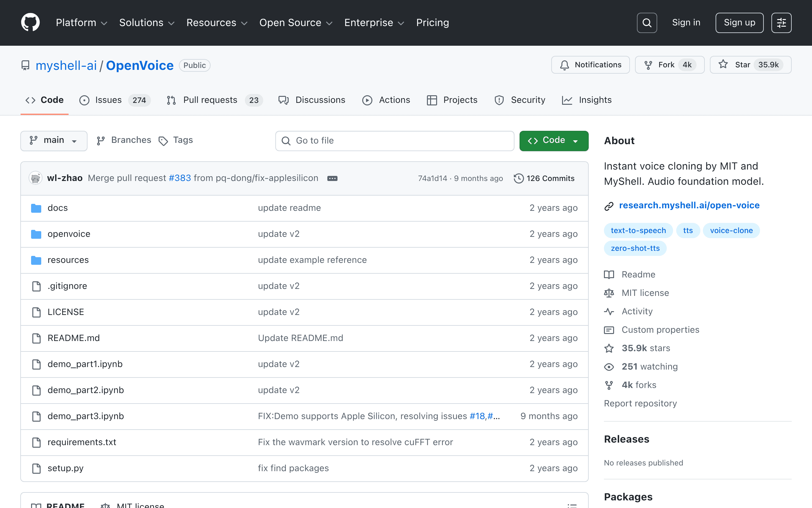Expand the Resources menu
Screen dimensions: 812x508
tap(216, 23)
